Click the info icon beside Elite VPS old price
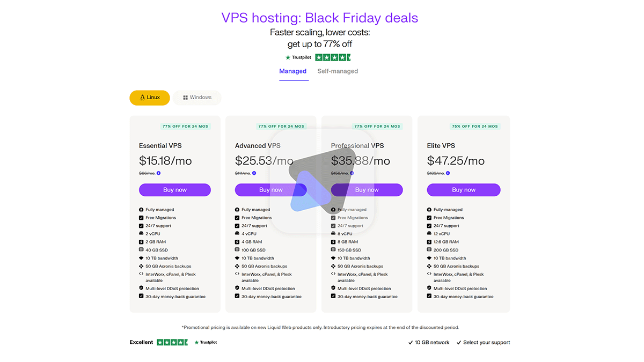This screenshot has height=362, width=644. 448,173
